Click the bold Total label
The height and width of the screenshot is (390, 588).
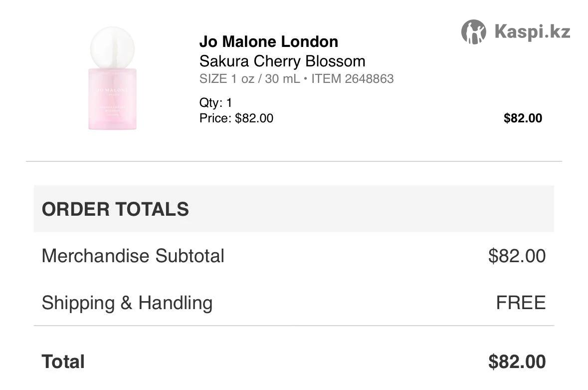coord(63,362)
